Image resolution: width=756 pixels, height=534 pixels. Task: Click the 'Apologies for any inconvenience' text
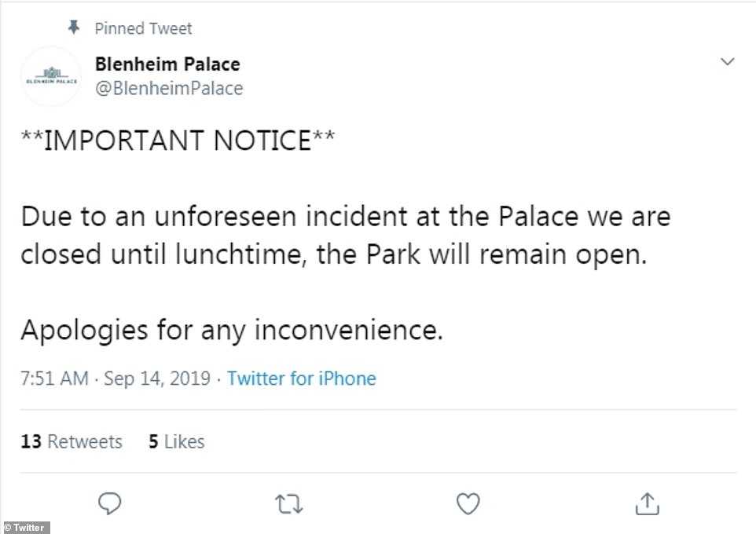pos(232,331)
